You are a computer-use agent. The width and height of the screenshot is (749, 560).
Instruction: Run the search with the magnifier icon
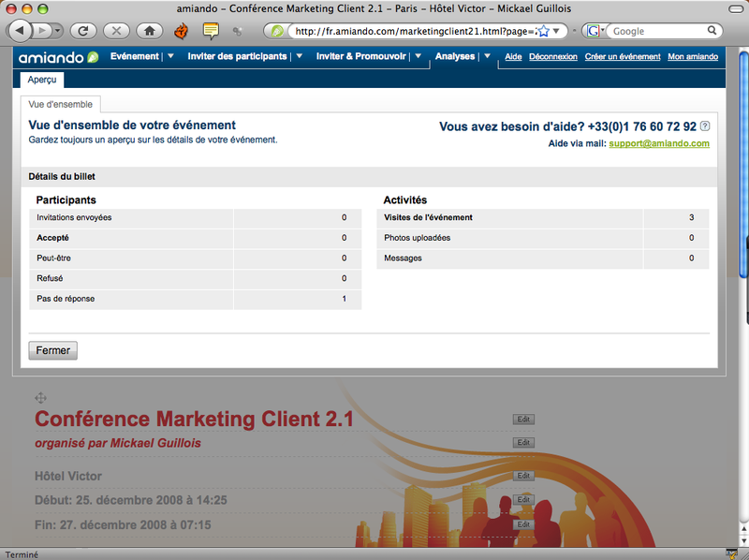(x=712, y=31)
